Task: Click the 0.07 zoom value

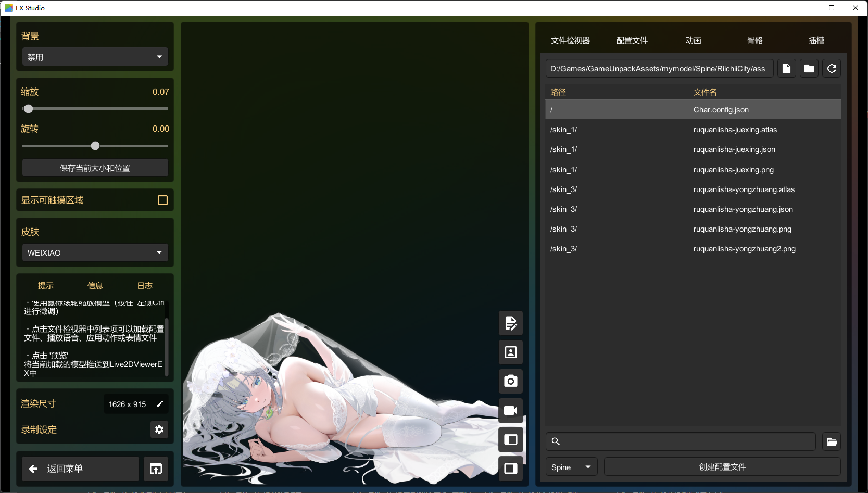Action: coord(161,92)
